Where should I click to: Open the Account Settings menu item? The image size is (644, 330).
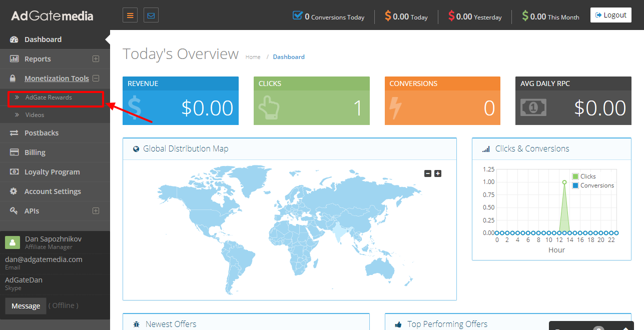[x=55, y=191]
